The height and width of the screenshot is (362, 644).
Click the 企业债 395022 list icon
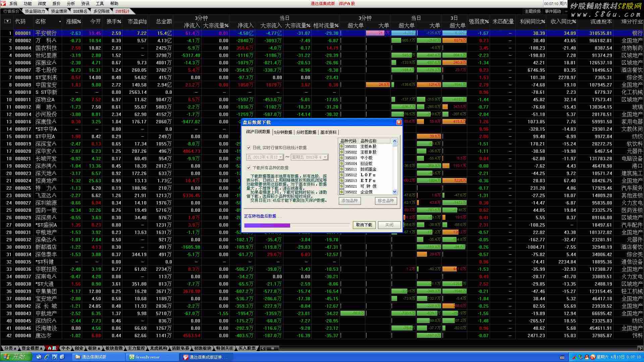pos(341,192)
